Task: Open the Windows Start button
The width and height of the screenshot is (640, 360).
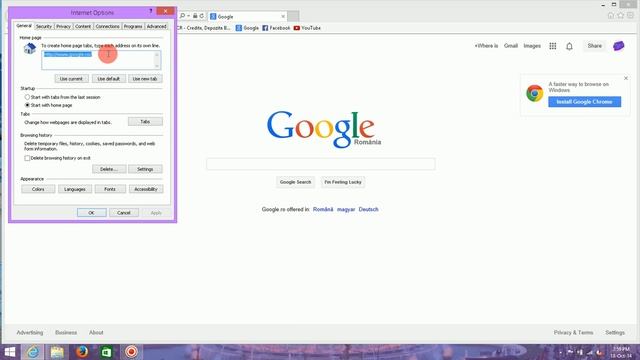Action: pyautogui.click(x=10, y=352)
